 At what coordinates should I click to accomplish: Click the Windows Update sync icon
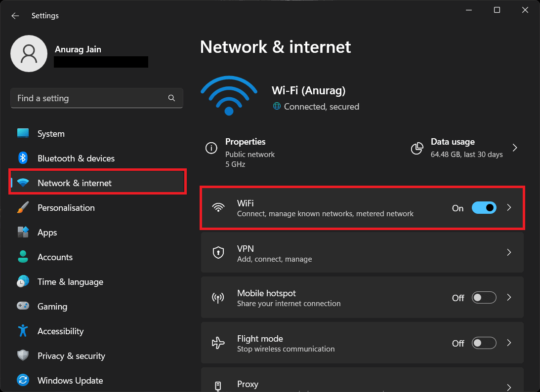coord(23,380)
